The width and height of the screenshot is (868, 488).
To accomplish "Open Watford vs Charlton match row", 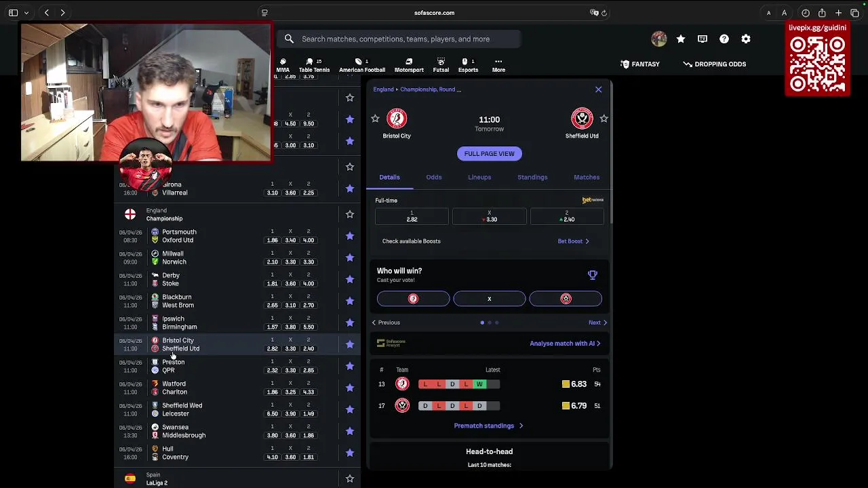I will 237,388.
